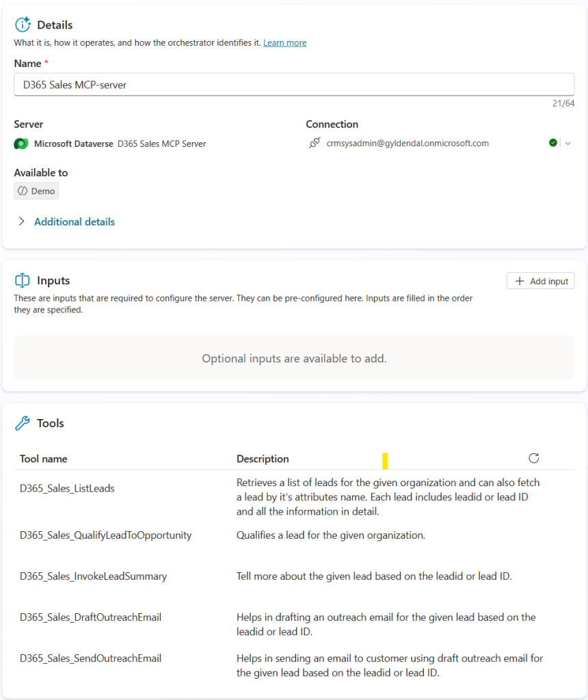
Task: Click into the Name text field
Action: coord(294,85)
